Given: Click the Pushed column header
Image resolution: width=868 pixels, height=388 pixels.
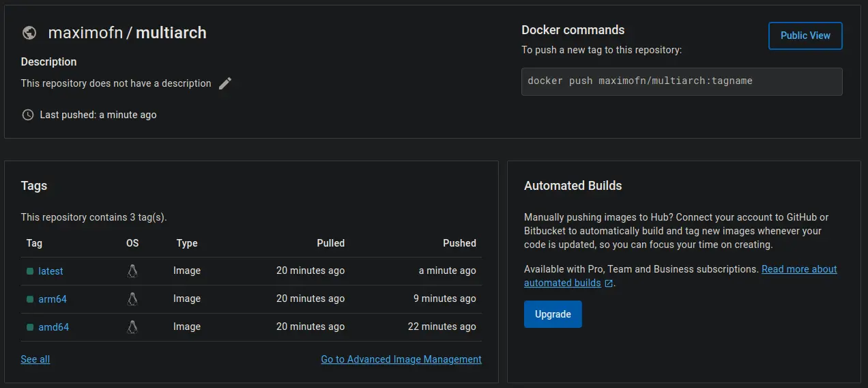Looking at the screenshot, I should coord(459,243).
